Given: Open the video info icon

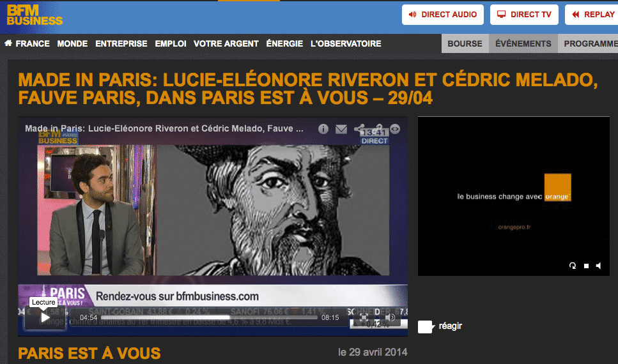Looking at the screenshot, I should tap(323, 129).
